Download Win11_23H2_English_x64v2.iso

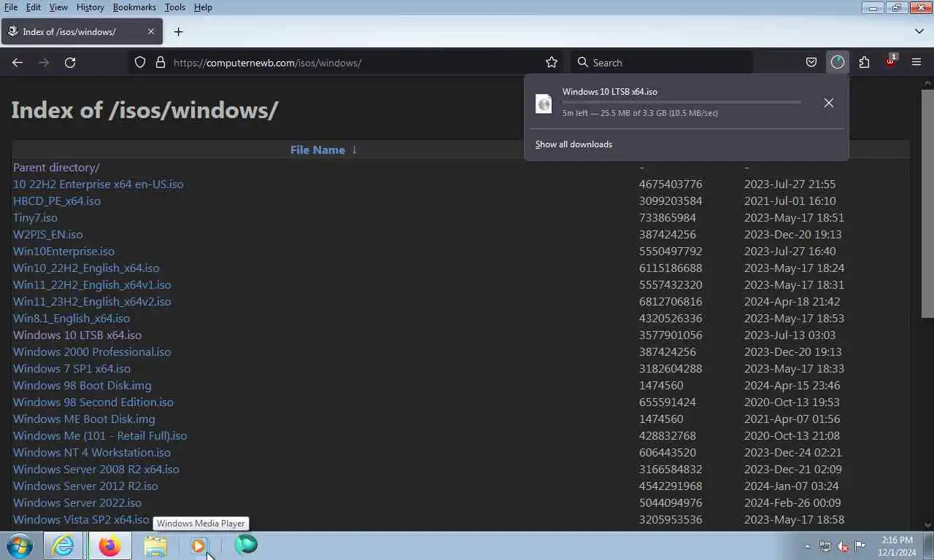tap(92, 301)
